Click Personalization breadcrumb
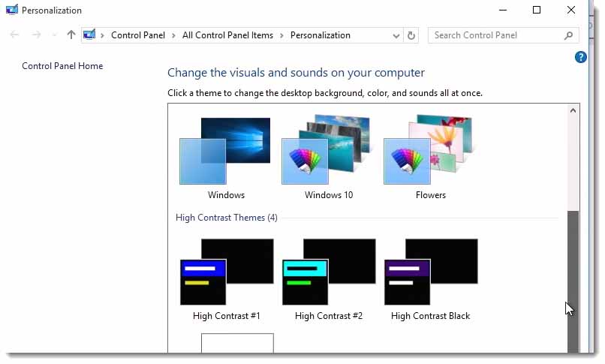 321,35
